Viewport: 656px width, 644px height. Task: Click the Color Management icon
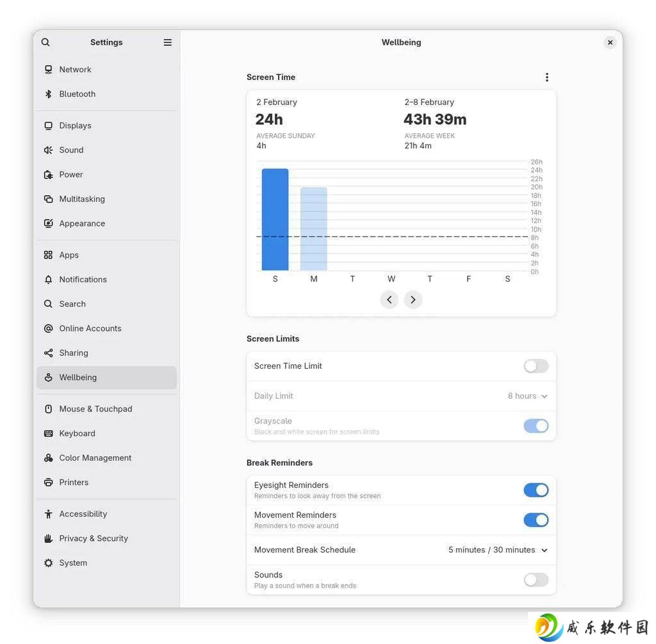(x=49, y=458)
